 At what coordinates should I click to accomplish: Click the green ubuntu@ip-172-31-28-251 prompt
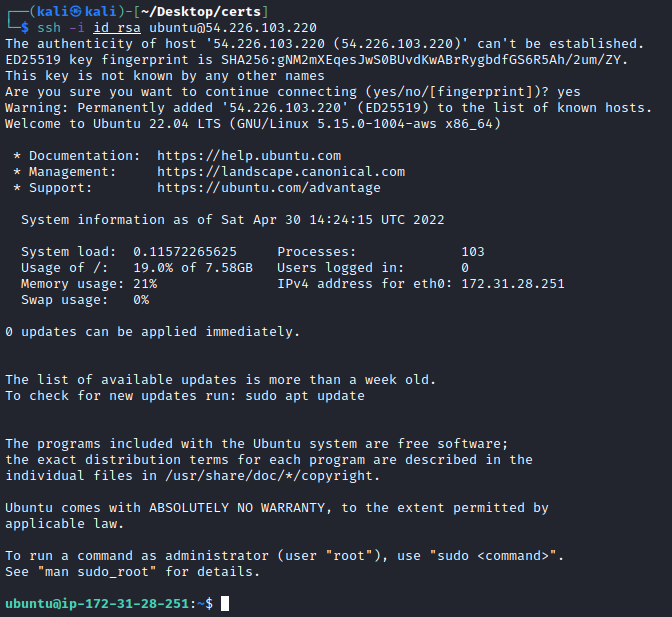[97, 604]
